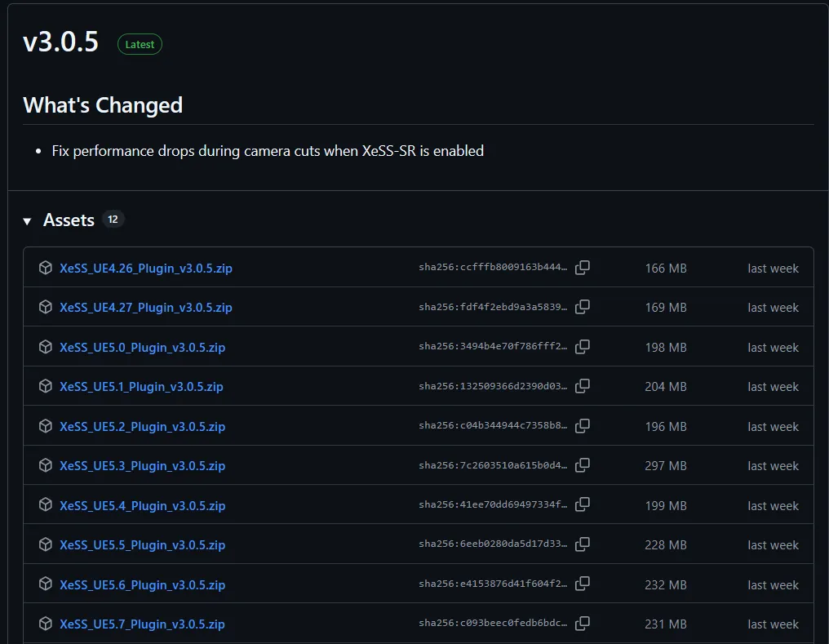Click package icon beside XeSS_UE4.27_Plugin_v3.0.5.zip
Viewport: 829px width, 644px height.
(46, 307)
